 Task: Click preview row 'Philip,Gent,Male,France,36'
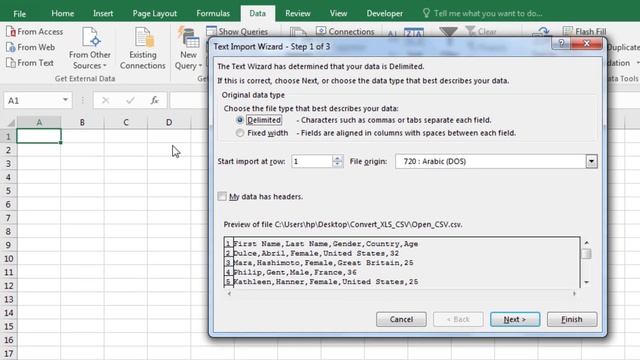coord(295,272)
